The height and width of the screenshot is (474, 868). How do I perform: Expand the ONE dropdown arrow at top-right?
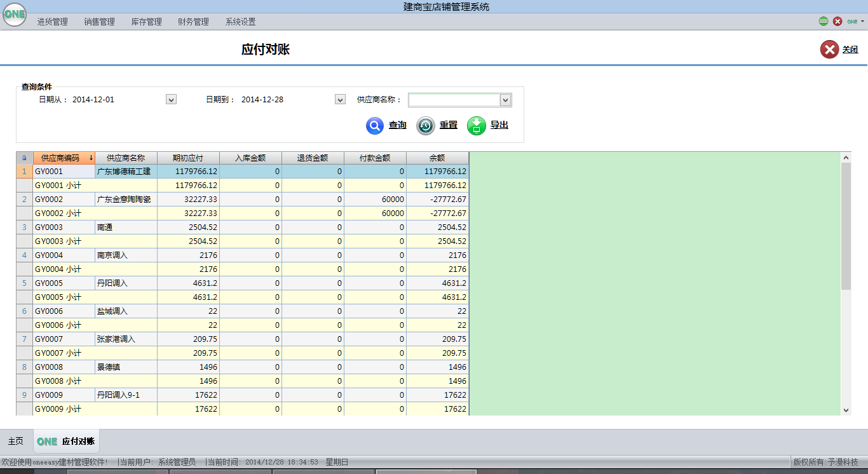(862, 22)
